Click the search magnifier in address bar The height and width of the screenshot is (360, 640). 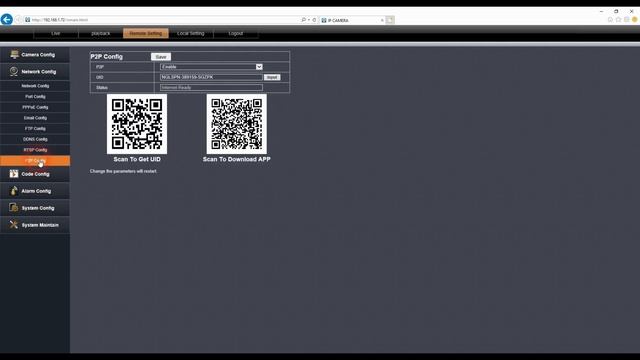pos(303,20)
